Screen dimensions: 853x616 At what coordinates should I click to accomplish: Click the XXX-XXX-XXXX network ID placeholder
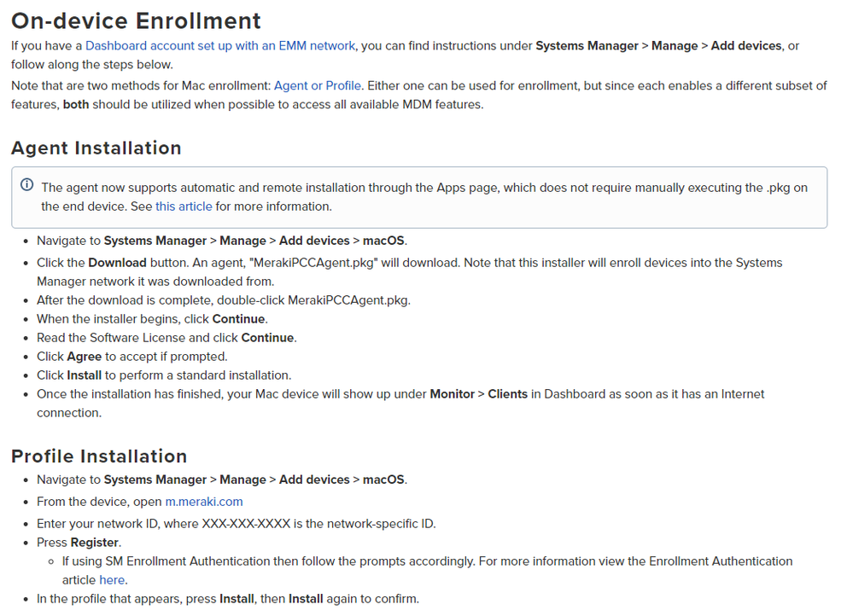pyautogui.click(x=253, y=524)
